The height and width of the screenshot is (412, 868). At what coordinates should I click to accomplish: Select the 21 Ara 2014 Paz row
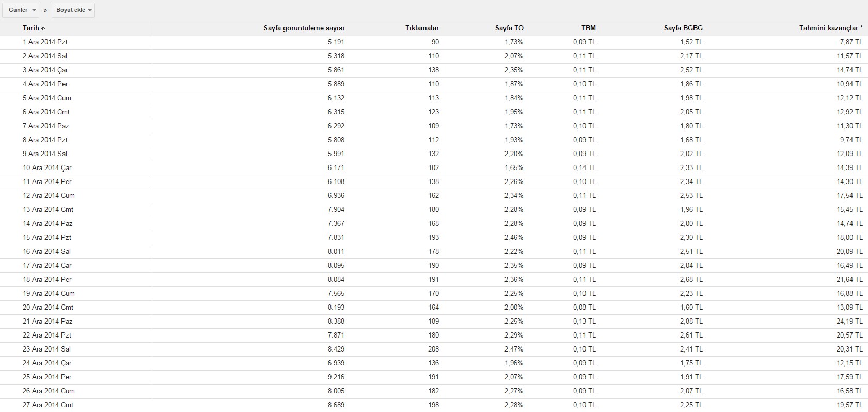[434, 322]
